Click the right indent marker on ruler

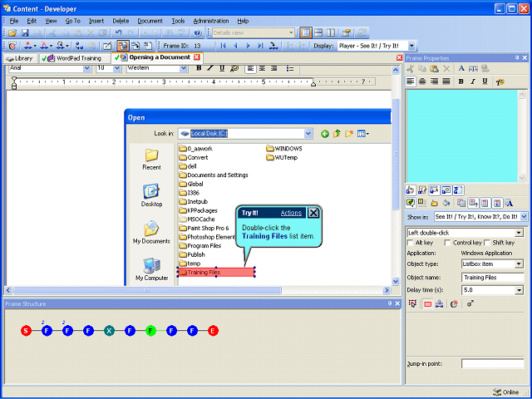click(x=313, y=84)
